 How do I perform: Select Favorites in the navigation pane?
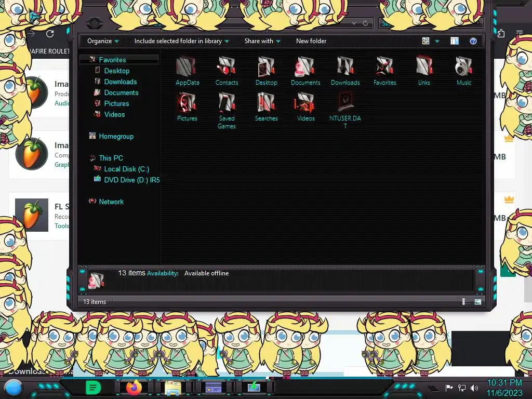112,60
